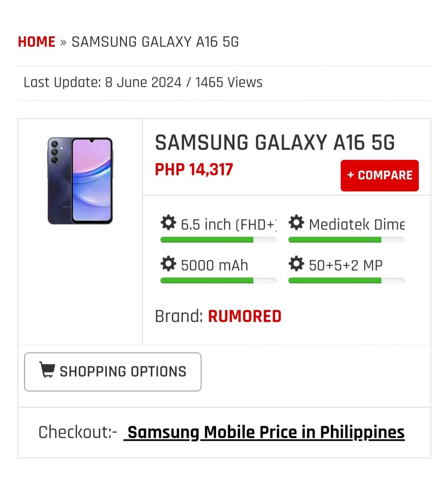448x484 pixels.
Task: Click the shopping cart icon
Action: pyautogui.click(x=47, y=370)
